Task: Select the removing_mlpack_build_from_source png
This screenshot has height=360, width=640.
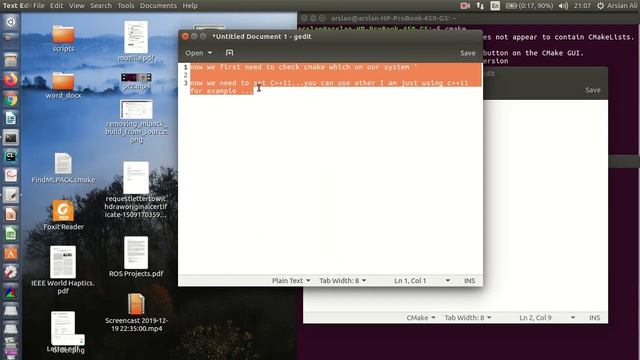Action: pos(136,121)
